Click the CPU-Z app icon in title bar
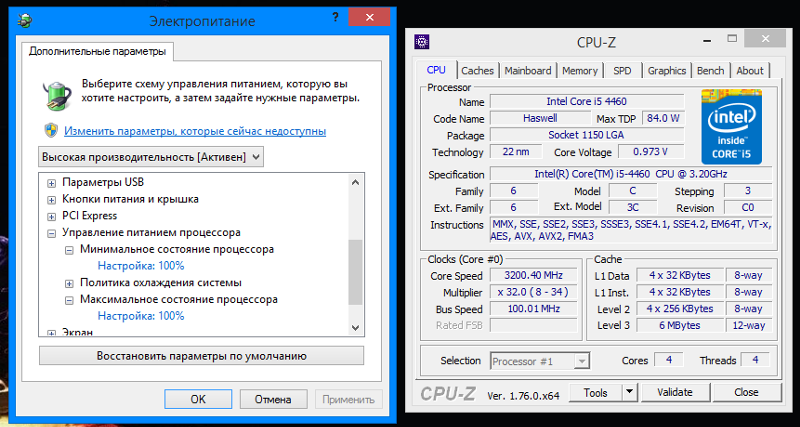Image resolution: width=800 pixels, height=427 pixels. coord(421,41)
